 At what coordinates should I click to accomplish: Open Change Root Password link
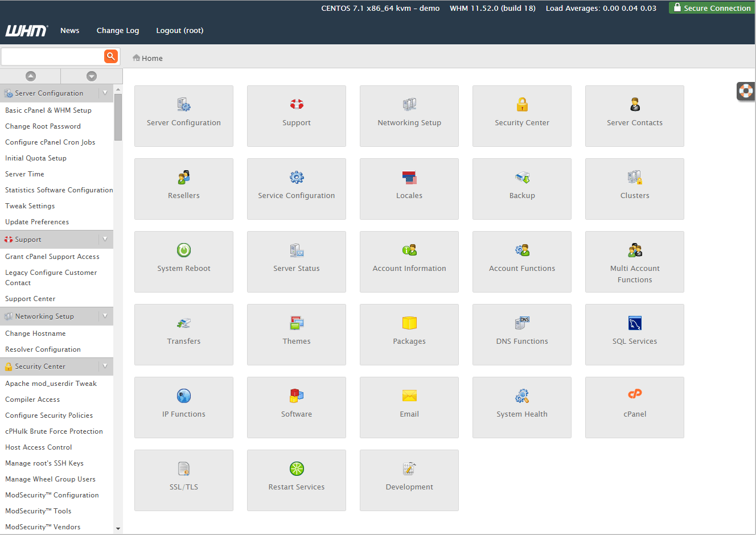(43, 126)
